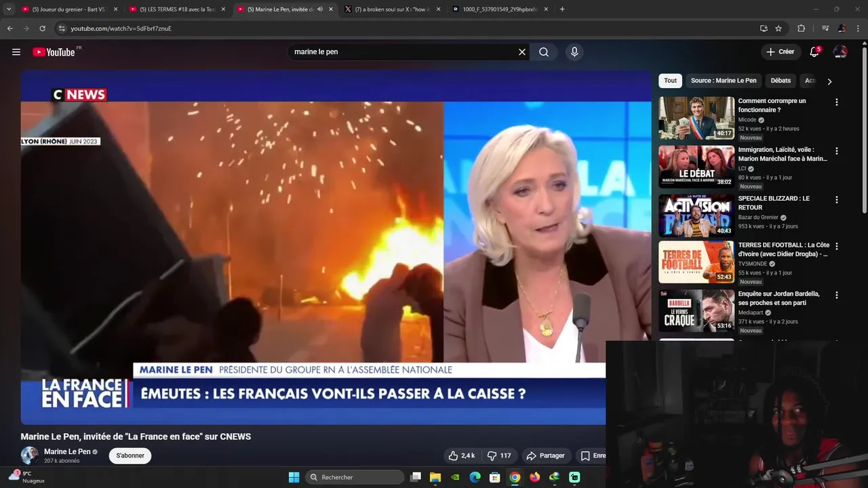This screenshot has width=868, height=488.
Task: Like the video (2,4 k)
Action: (x=462, y=455)
